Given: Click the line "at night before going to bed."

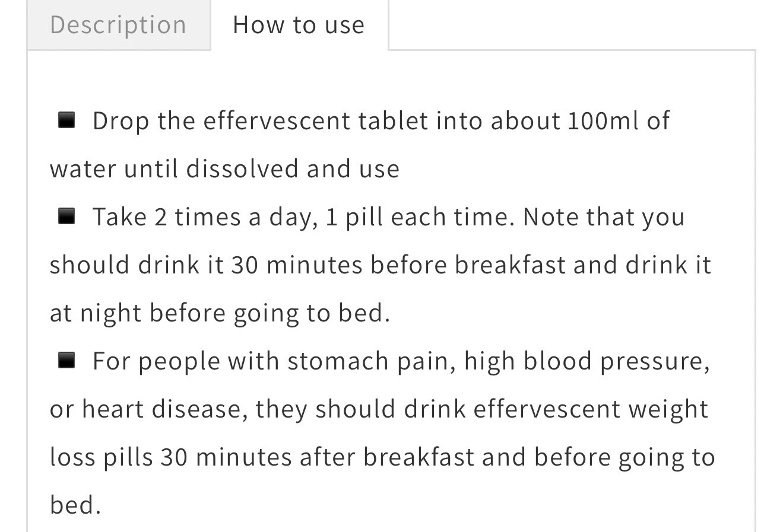Looking at the screenshot, I should tap(220, 314).
